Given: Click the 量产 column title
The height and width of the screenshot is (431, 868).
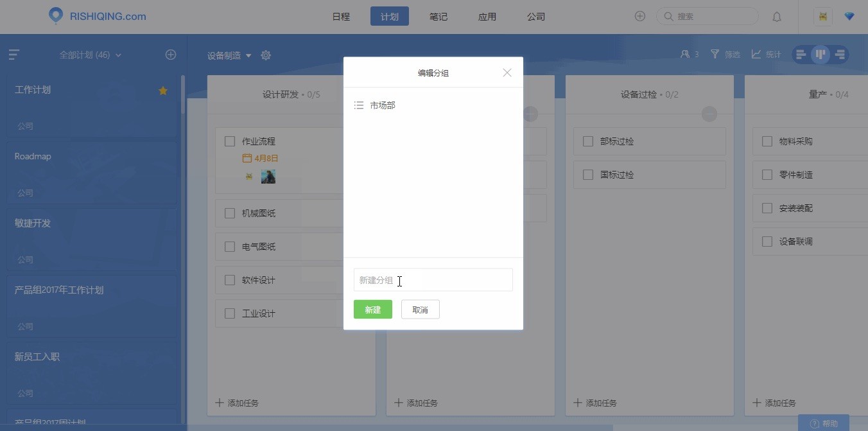Looking at the screenshot, I should 818,94.
